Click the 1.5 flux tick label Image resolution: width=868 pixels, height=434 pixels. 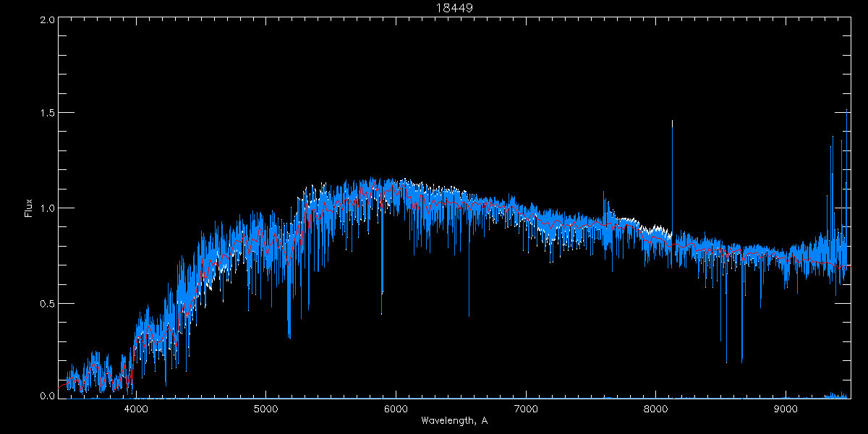pos(46,114)
